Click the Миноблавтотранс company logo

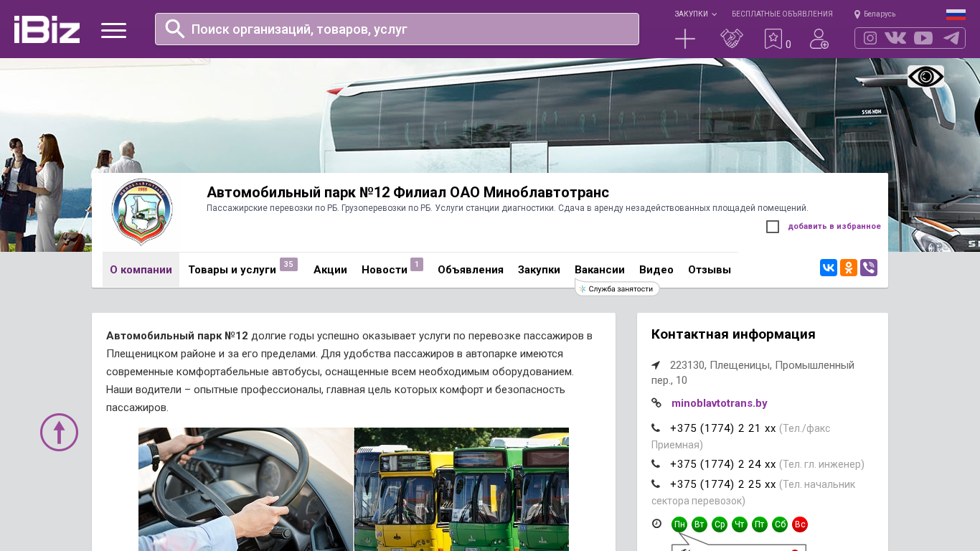click(141, 212)
